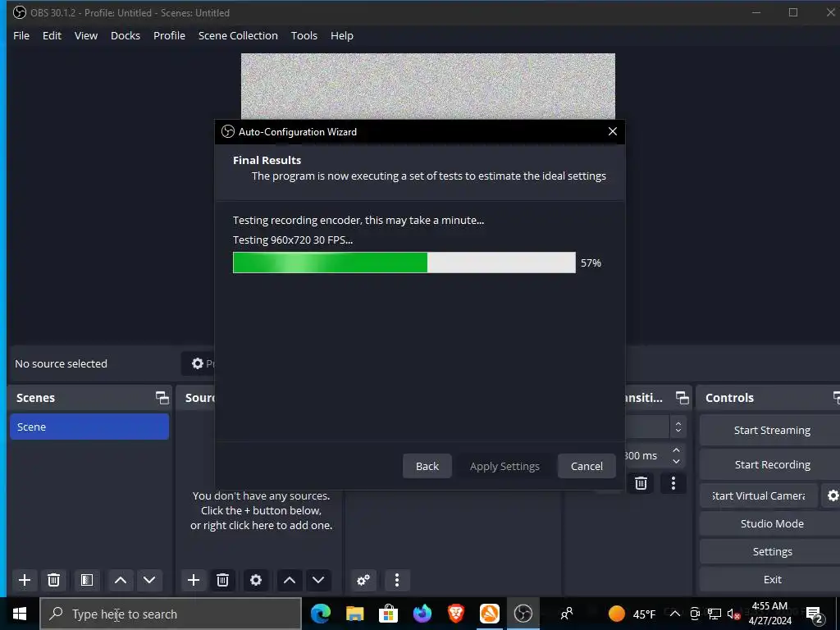Move source up arrow in Sources dock

pyautogui.click(x=290, y=580)
